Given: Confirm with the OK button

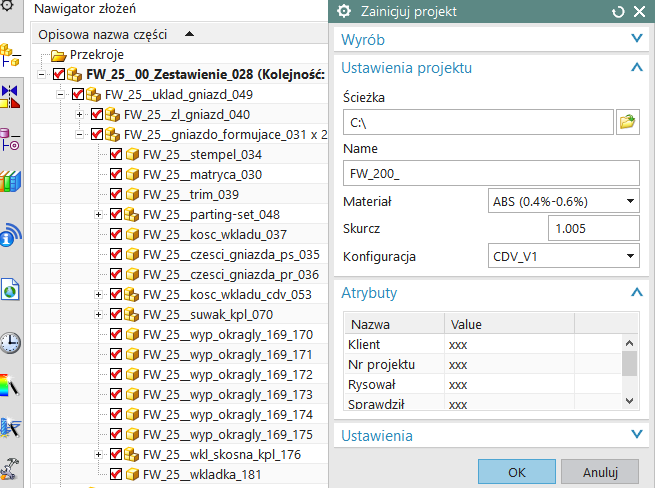Looking at the screenshot, I should coord(517,472).
